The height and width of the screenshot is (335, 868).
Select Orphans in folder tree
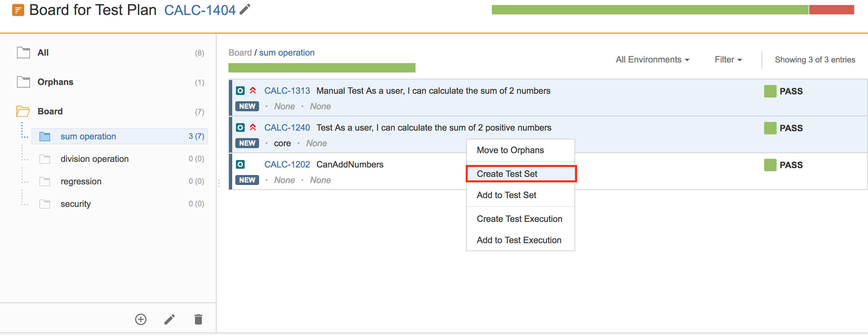pos(55,82)
